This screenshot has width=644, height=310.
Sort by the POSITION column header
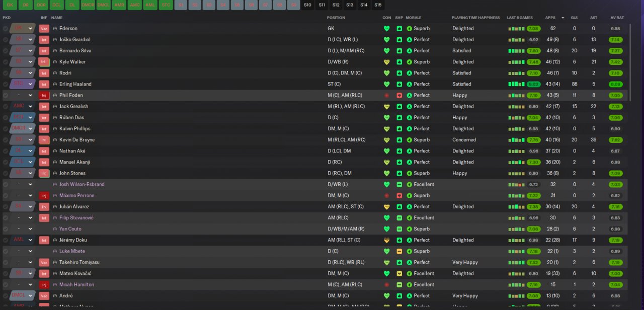[336, 18]
